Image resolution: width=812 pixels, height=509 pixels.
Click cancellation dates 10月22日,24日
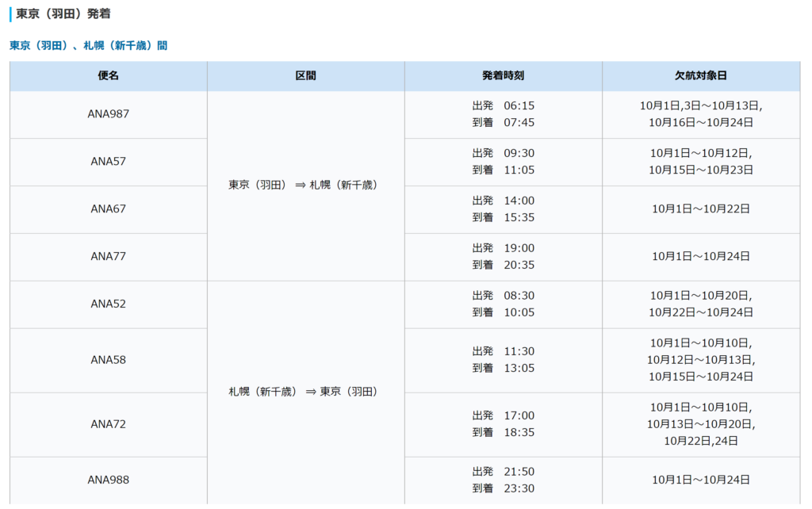pos(701,441)
